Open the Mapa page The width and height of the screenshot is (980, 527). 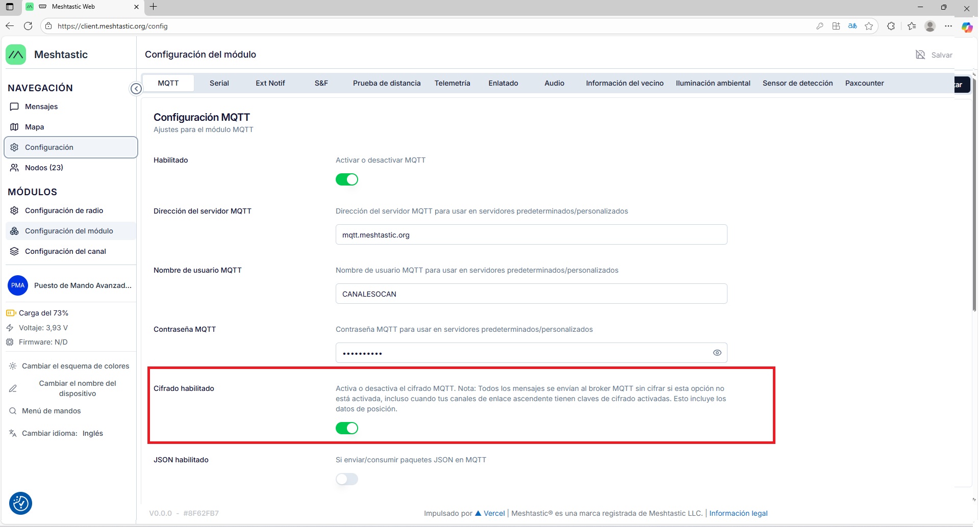click(x=34, y=127)
